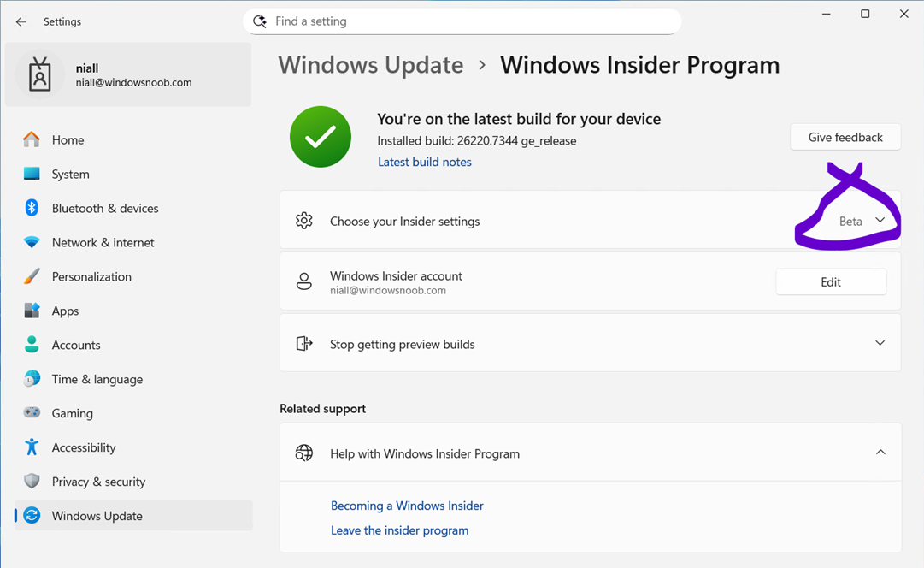924x568 pixels.
Task: Expand the Beta Insider settings dropdown
Action: tap(880, 221)
